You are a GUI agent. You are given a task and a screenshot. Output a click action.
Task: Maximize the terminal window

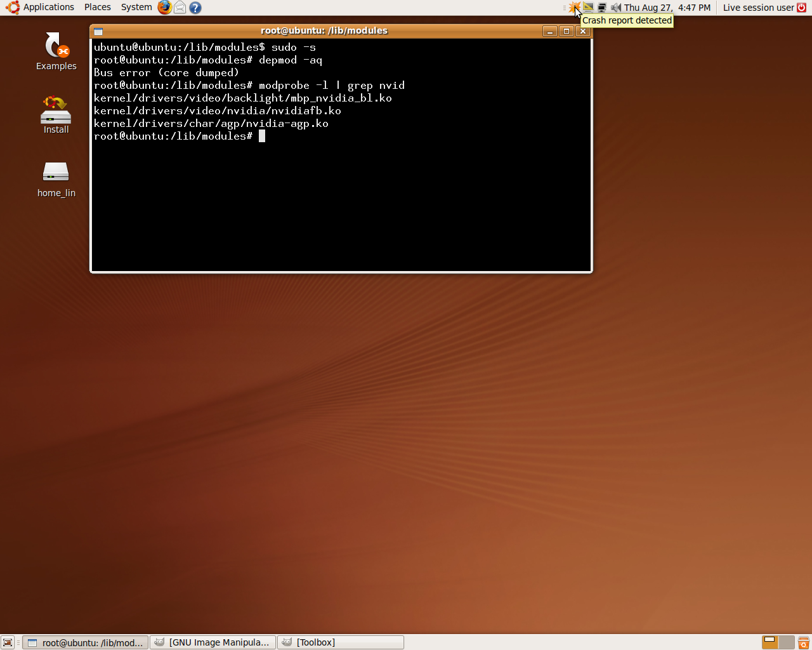(x=566, y=31)
